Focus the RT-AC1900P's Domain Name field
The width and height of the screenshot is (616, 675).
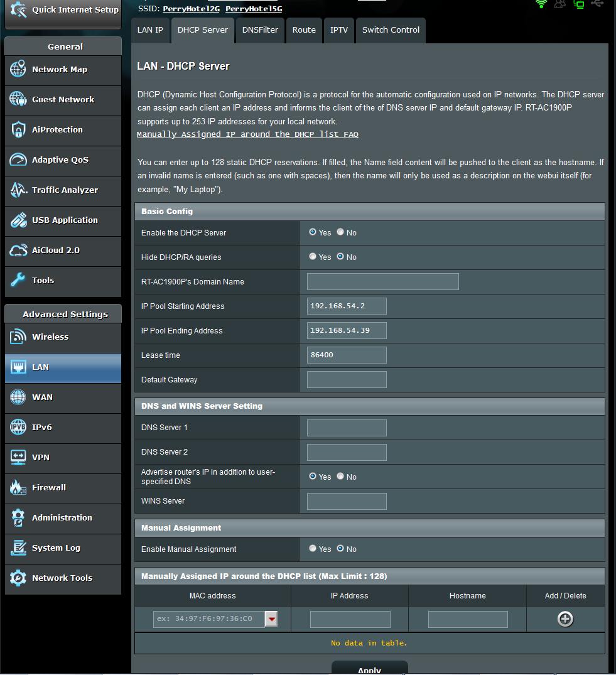pyautogui.click(x=382, y=281)
